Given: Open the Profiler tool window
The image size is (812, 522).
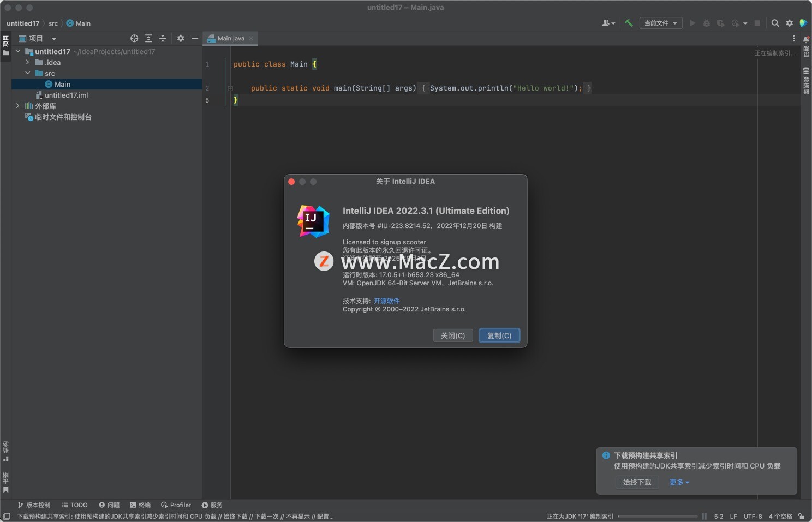Looking at the screenshot, I should point(176,505).
